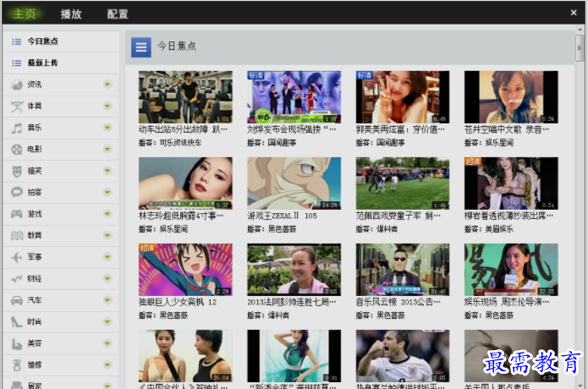
Task: Open the 音乐风云榜 video thumbnail
Action: pos(403,270)
